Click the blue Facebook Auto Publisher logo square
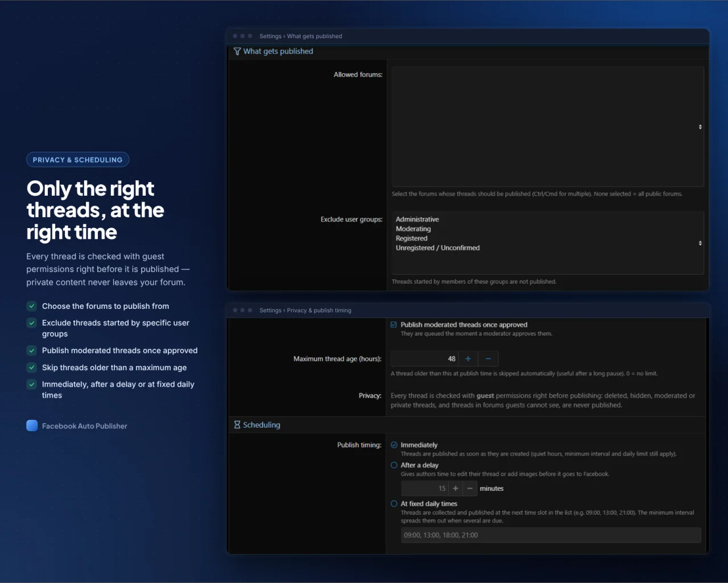Screen dimensions: 728x583 tap(32, 425)
